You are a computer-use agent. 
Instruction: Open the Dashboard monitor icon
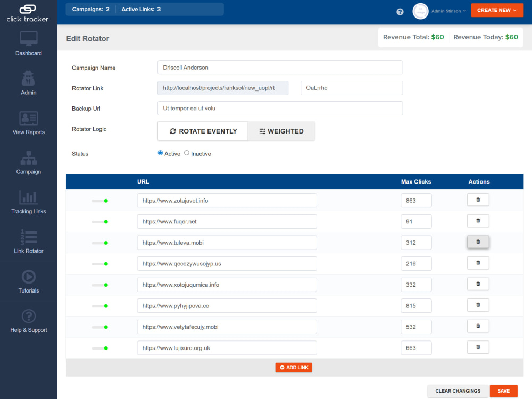pos(29,39)
